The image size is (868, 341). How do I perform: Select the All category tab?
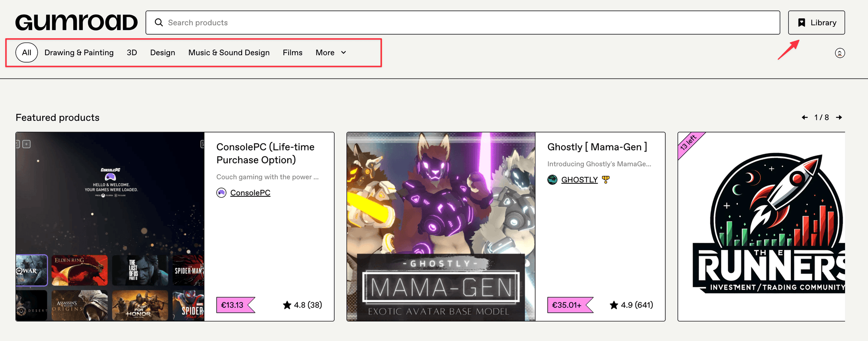click(x=26, y=53)
